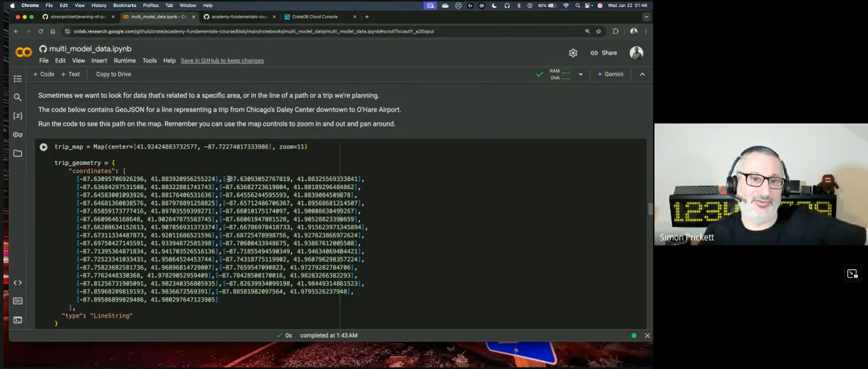Expand the RAM and Disk resources dropdown
Image resolution: width=868 pixels, height=369 pixels.
tap(581, 74)
